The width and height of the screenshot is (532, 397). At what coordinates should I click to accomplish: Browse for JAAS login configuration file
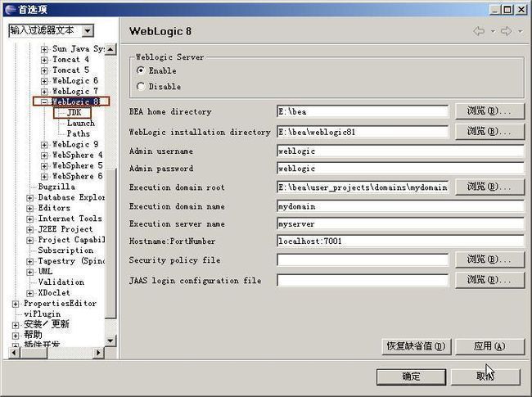[489, 280]
